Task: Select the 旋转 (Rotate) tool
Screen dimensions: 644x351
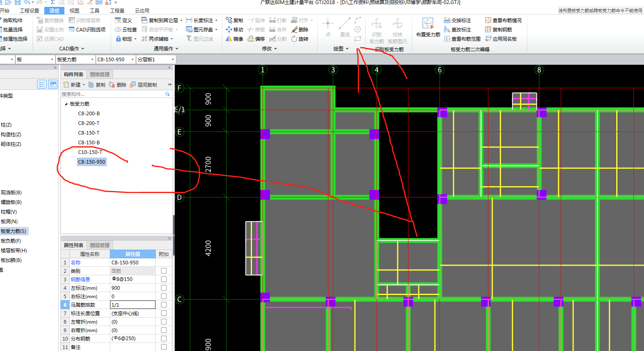Action: pyautogui.click(x=300, y=39)
